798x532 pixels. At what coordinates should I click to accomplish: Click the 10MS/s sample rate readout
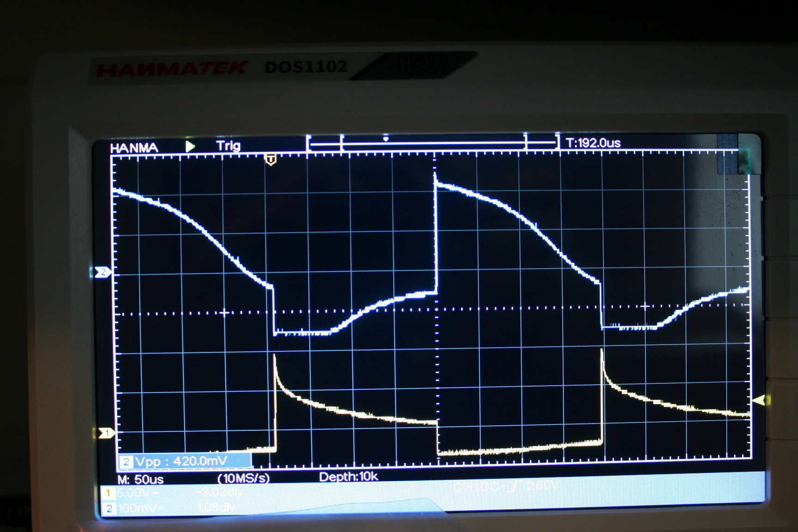(x=243, y=478)
